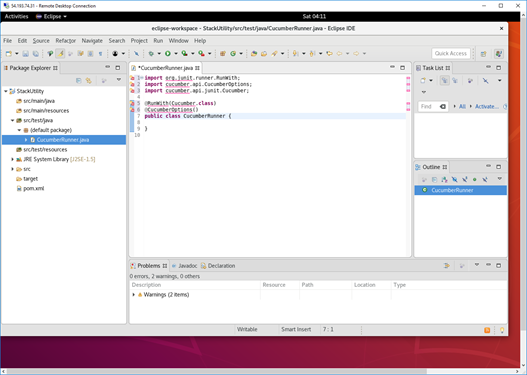Toggle Mark Occurrences highlighter in the toolbar
This screenshot has width=527, height=375.
(x=60, y=53)
